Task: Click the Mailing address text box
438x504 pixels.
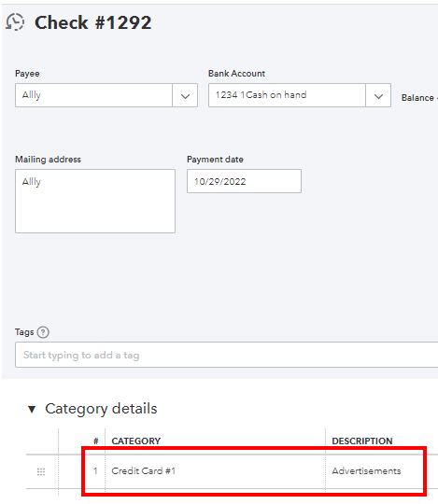Action: click(95, 201)
